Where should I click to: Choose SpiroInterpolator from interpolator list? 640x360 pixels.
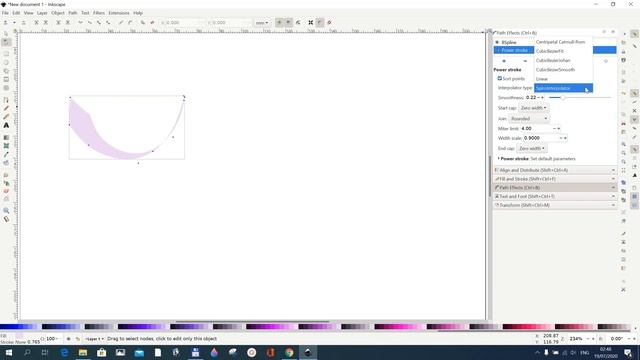[563, 88]
